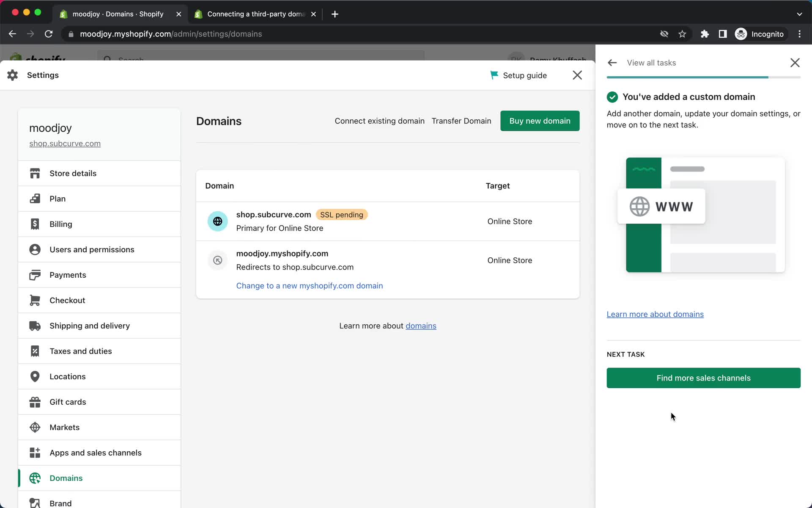Click the Payments sidebar icon
Viewport: 812px width, 508px height.
pos(35,274)
